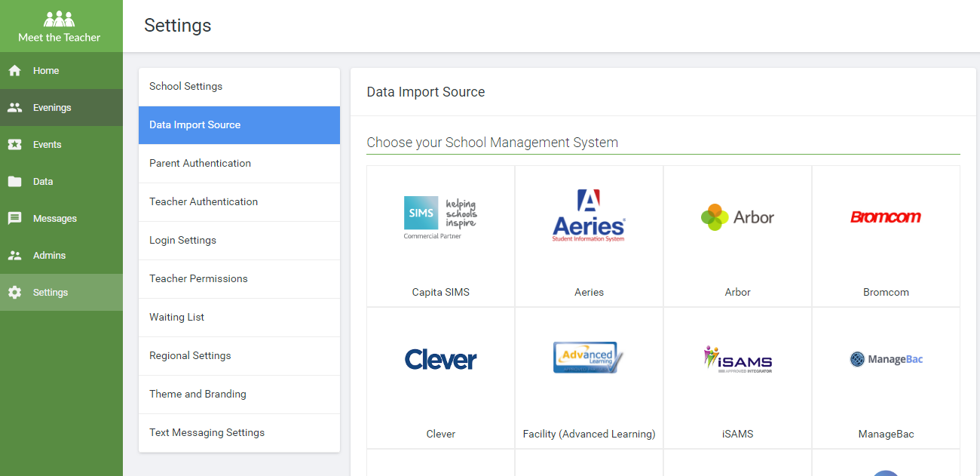Click the Messages speech bubble icon
Image resolution: width=980 pixels, height=476 pixels.
tap(14, 219)
